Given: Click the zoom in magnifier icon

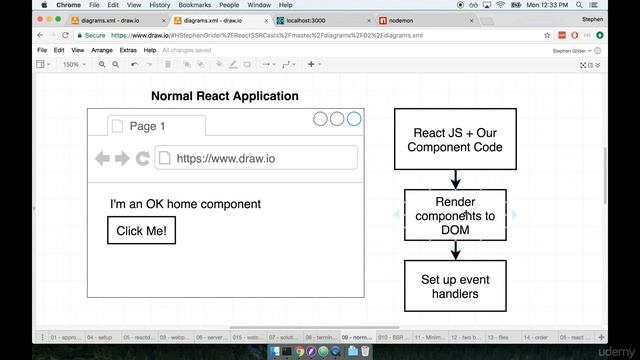Looking at the screenshot, I should 102,64.
